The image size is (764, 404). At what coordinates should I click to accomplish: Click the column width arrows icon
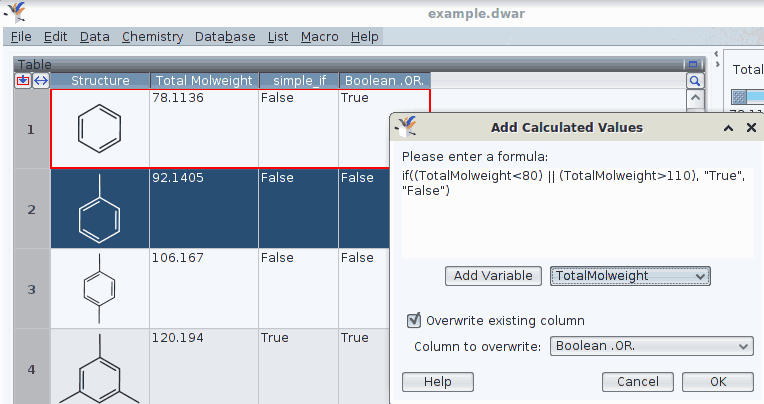(x=40, y=80)
